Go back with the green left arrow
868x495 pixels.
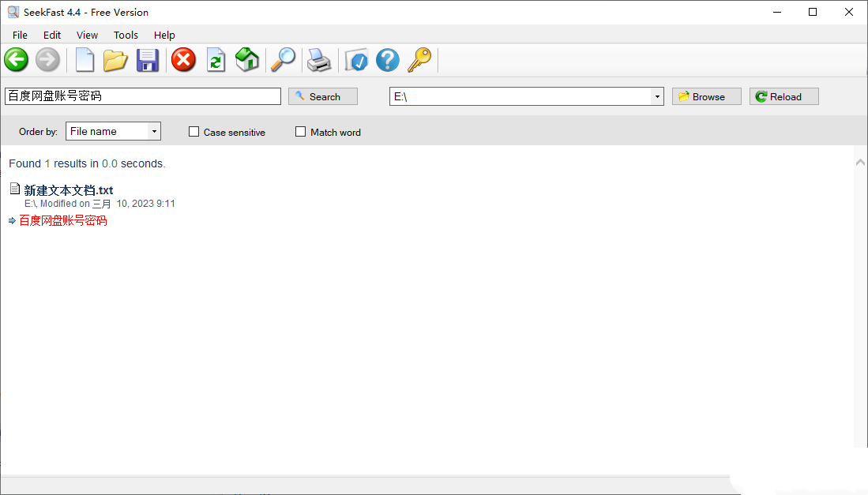[16, 60]
